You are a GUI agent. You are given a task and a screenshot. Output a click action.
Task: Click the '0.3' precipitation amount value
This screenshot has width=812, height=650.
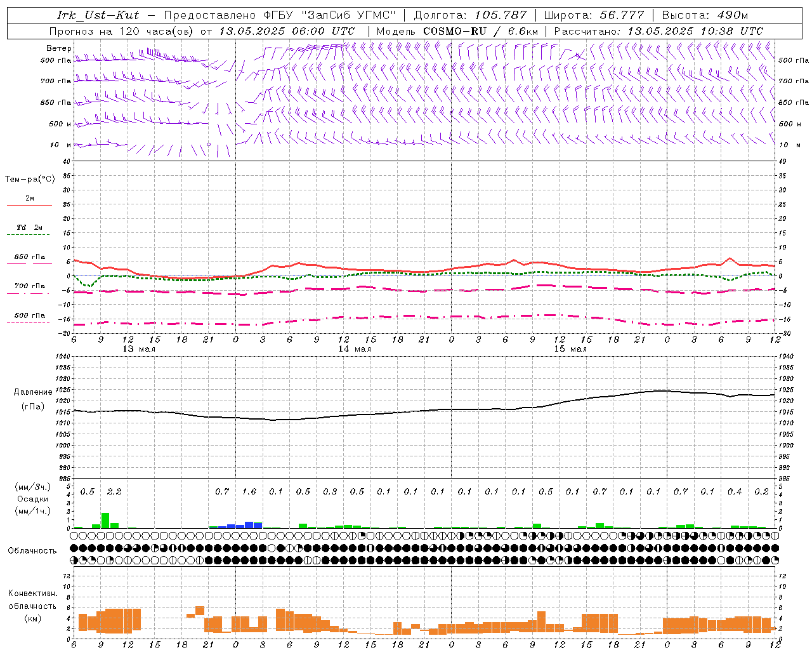click(330, 492)
